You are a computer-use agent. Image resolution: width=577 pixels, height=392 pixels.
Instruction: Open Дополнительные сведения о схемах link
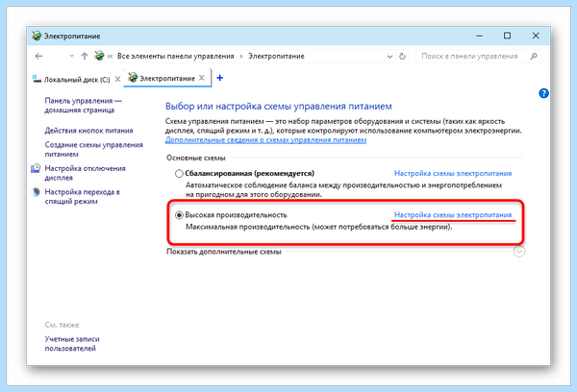(265, 140)
